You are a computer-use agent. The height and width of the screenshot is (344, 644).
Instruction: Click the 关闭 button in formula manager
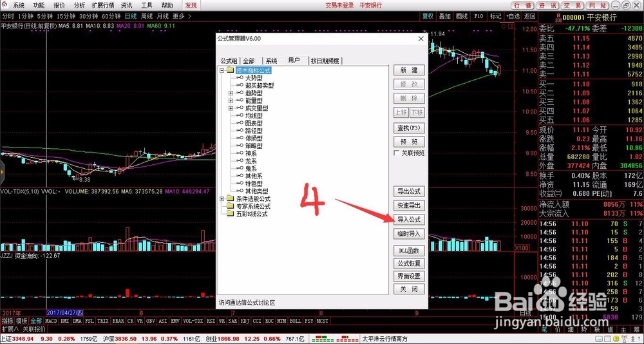click(409, 289)
